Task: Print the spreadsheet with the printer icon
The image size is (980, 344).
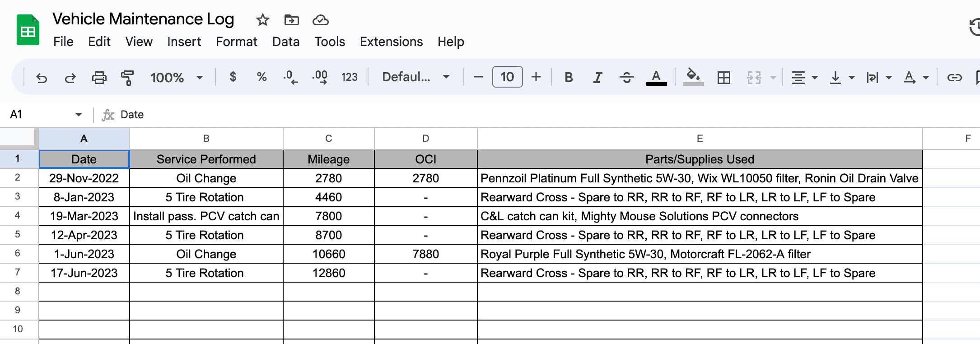Action: (x=99, y=78)
